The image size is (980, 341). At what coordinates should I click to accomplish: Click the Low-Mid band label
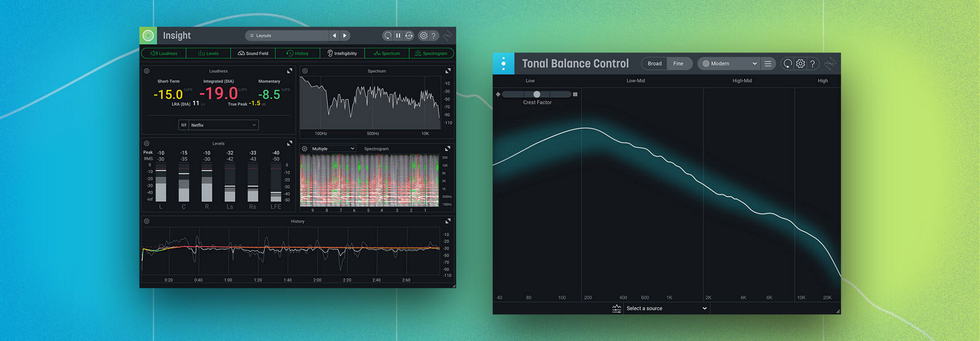(x=636, y=81)
